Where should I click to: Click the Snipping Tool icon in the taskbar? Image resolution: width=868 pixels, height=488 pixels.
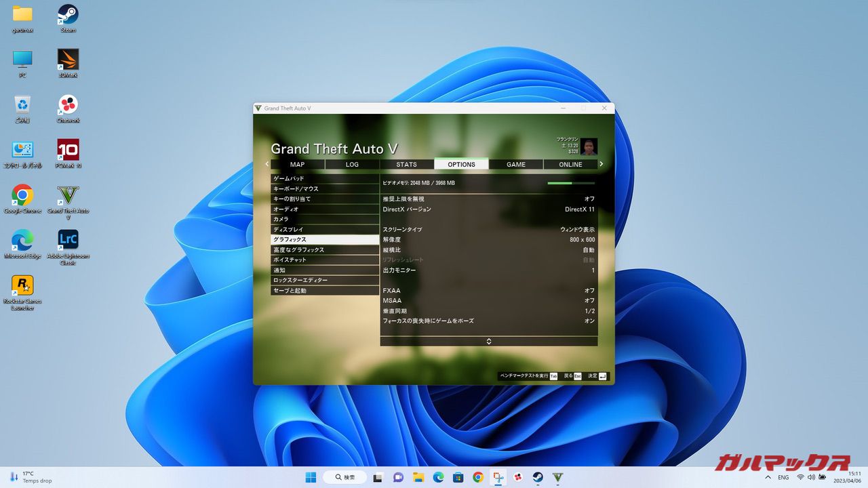pyautogui.click(x=498, y=477)
